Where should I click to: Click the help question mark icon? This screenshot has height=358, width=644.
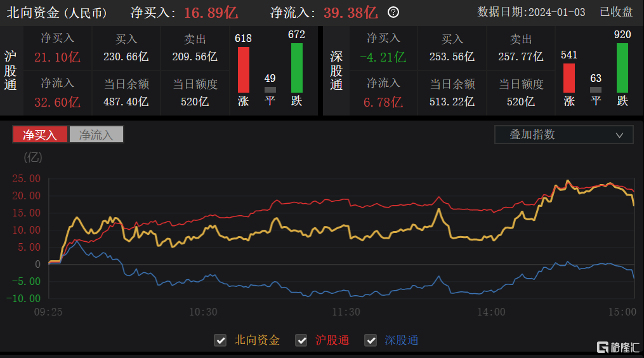393,12
